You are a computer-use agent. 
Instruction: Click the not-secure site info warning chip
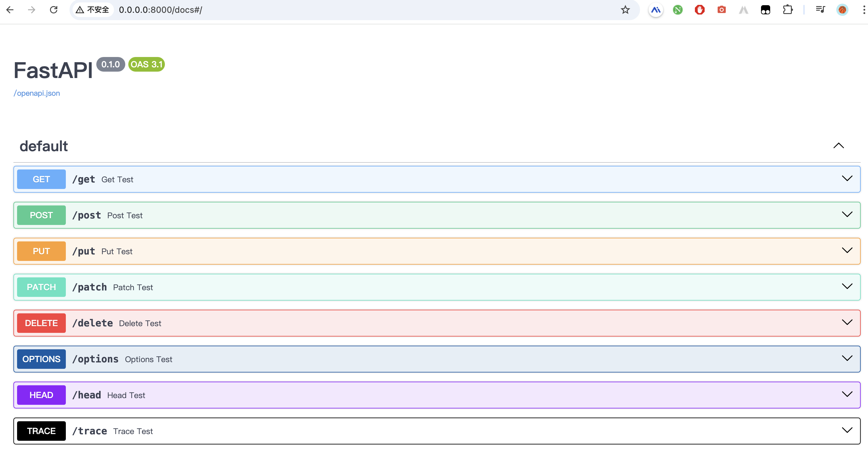93,10
